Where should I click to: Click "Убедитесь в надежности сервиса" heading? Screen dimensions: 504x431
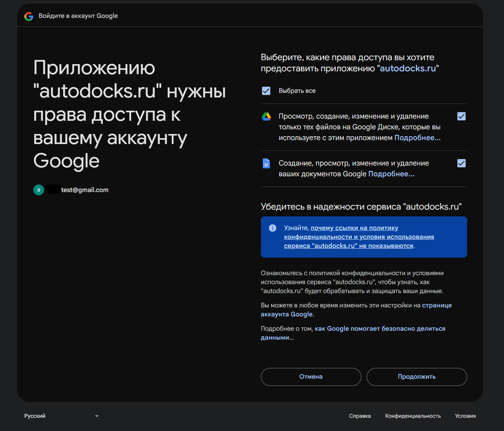tap(361, 207)
